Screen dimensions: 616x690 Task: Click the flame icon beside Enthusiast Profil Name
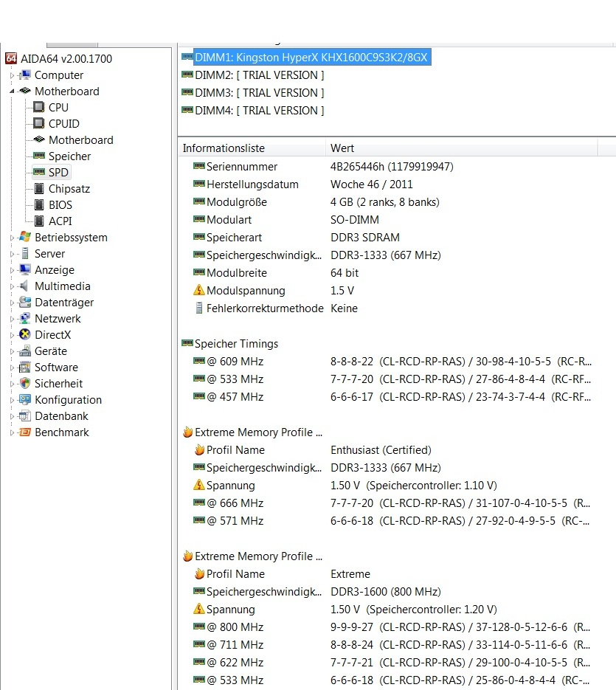199,449
